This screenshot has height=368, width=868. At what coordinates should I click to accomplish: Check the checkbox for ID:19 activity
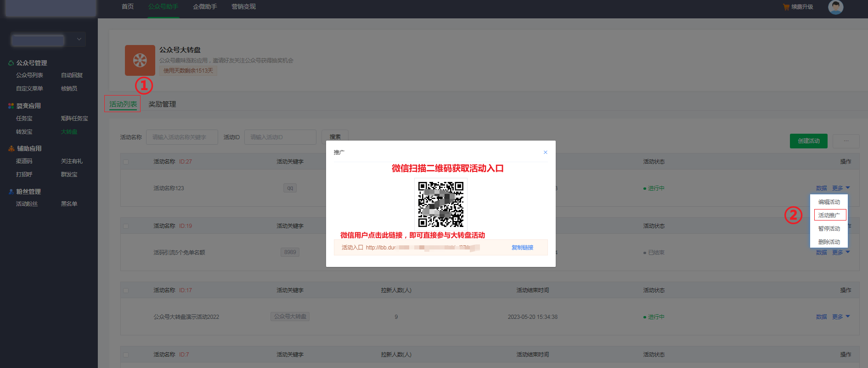click(126, 226)
